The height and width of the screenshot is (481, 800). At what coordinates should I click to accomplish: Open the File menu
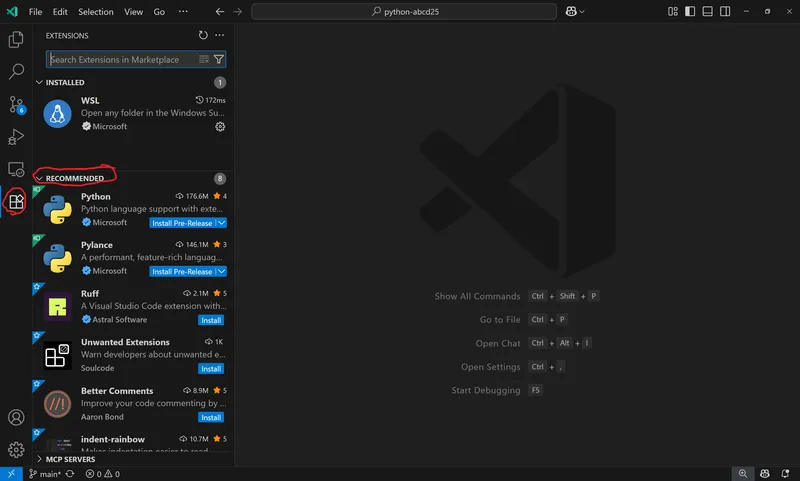click(35, 11)
